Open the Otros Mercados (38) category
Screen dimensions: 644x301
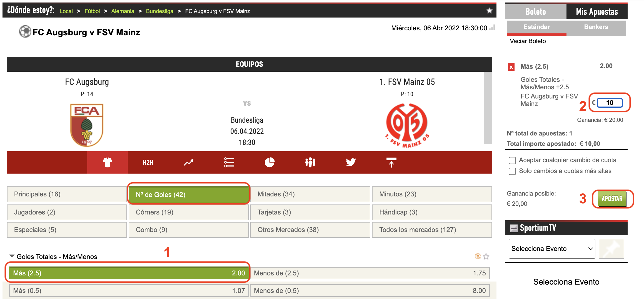click(x=310, y=230)
